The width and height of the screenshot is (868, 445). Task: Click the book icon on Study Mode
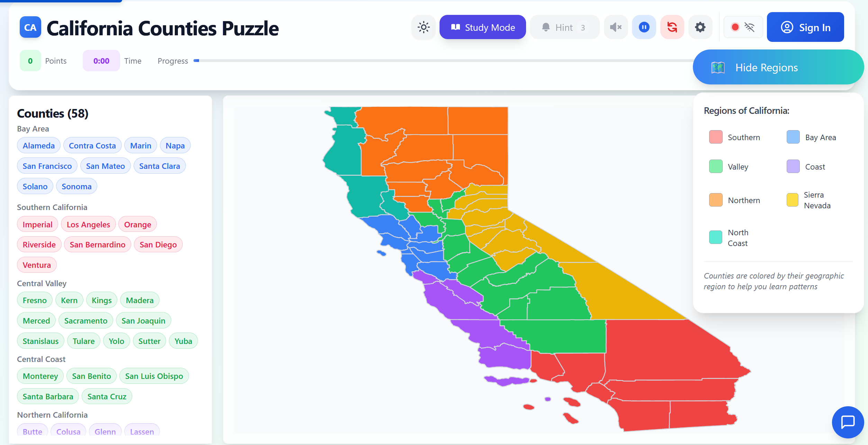click(x=456, y=27)
